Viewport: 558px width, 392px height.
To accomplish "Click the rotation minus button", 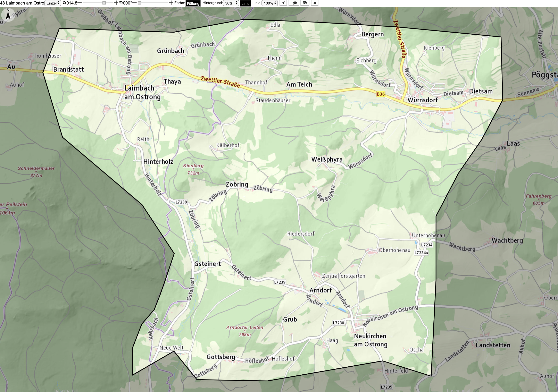I will [134, 3].
